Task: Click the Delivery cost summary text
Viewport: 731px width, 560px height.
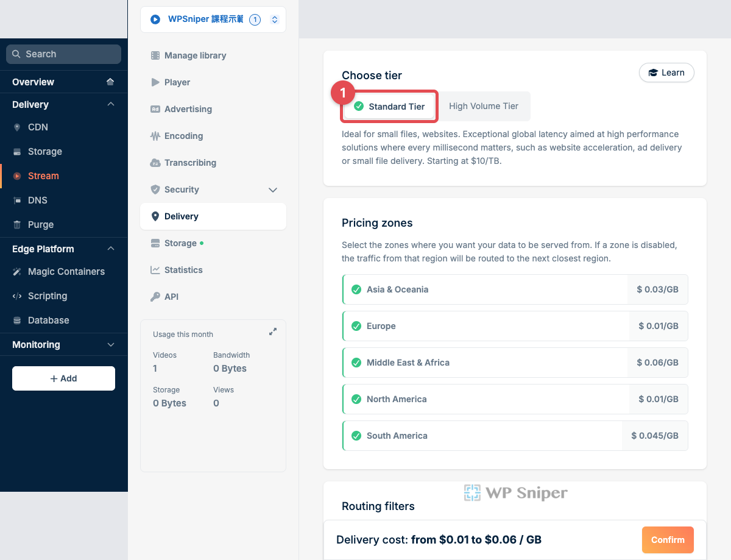Action: (x=439, y=540)
